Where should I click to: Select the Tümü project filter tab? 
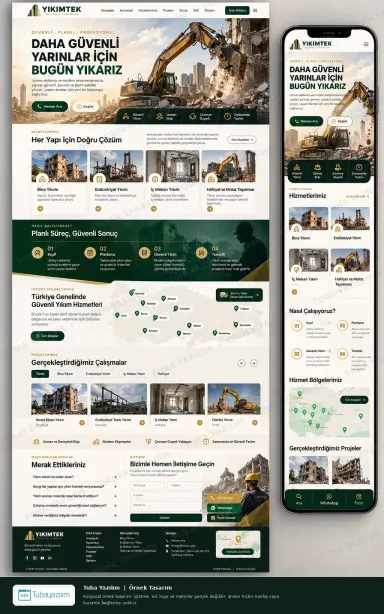click(x=40, y=374)
